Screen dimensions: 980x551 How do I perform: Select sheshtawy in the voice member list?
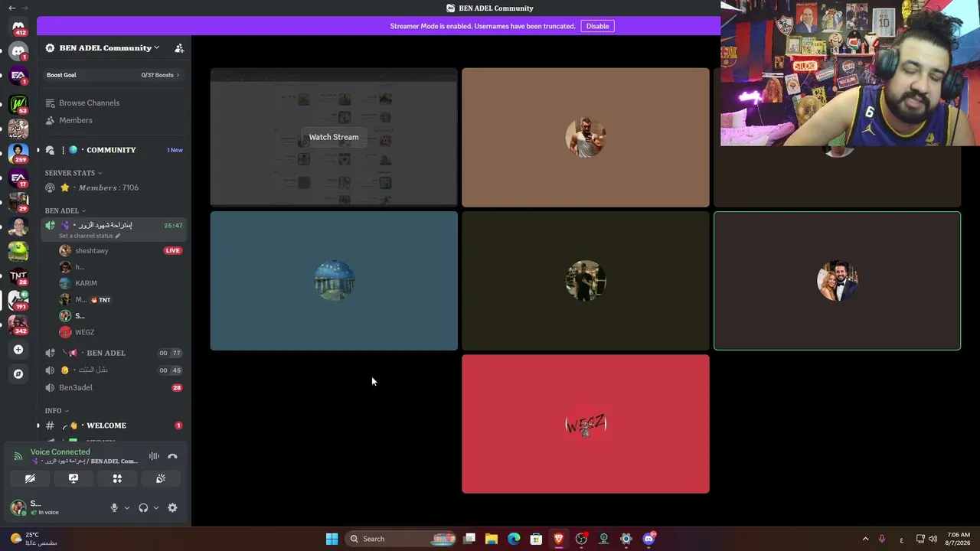[121, 250]
